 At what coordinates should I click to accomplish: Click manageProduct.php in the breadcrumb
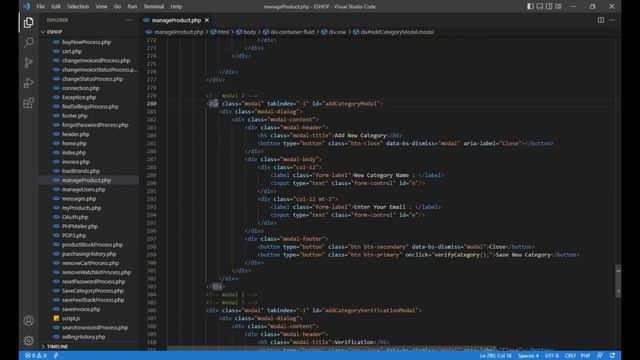point(179,32)
